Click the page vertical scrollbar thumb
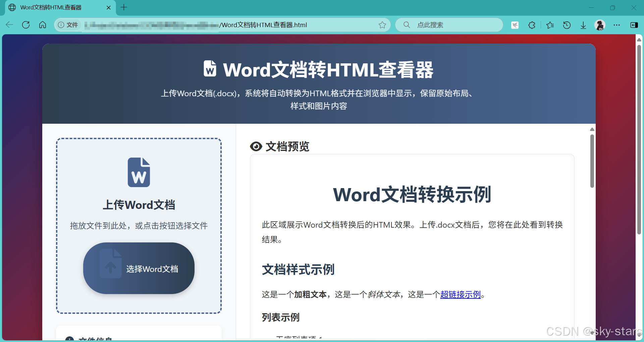The height and width of the screenshot is (342, 644). pyautogui.click(x=639, y=139)
